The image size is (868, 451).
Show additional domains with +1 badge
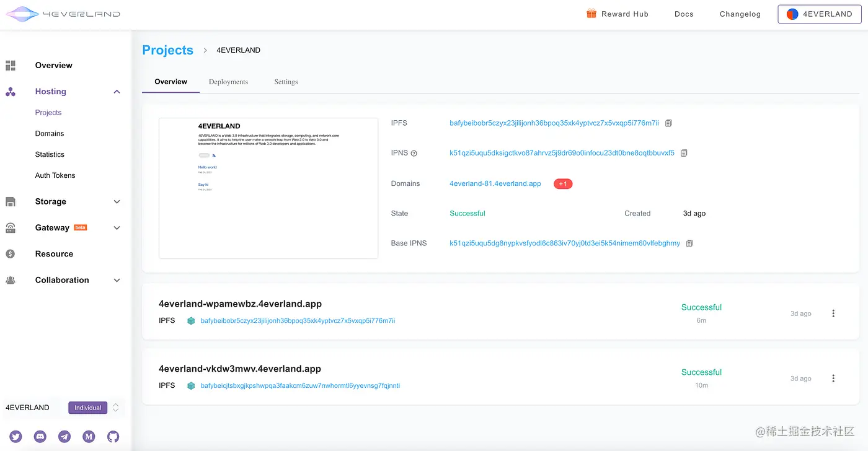pos(563,184)
